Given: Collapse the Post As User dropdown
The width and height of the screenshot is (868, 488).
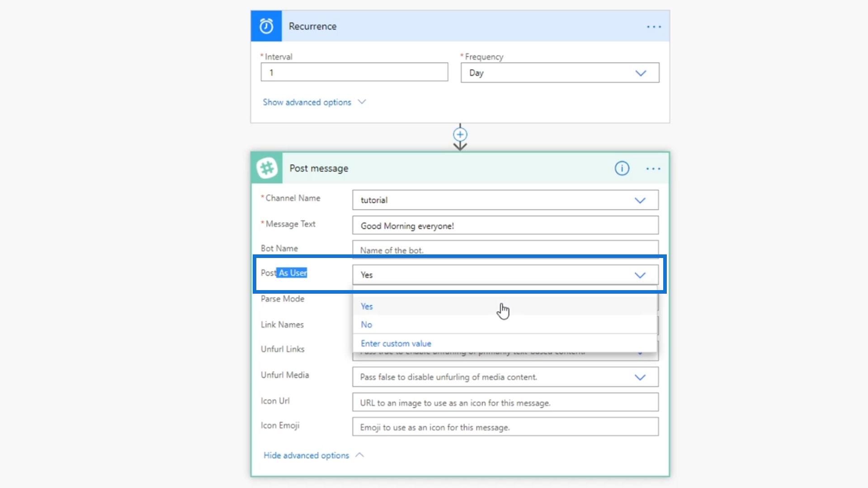Looking at the screenshot, I should click(x=640, y=275).
